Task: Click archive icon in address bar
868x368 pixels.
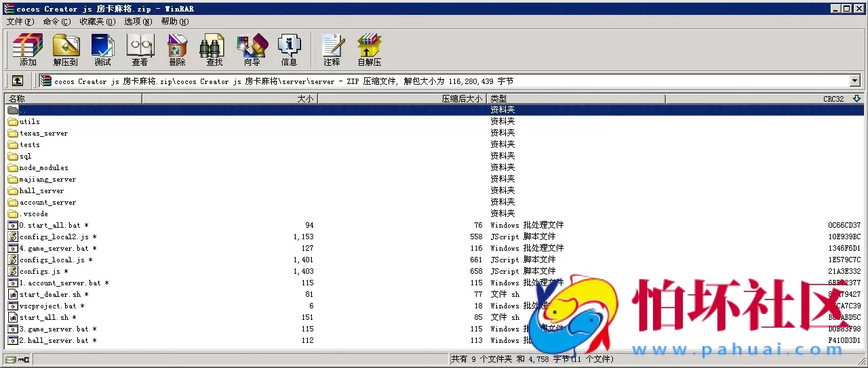Action: 46,81
